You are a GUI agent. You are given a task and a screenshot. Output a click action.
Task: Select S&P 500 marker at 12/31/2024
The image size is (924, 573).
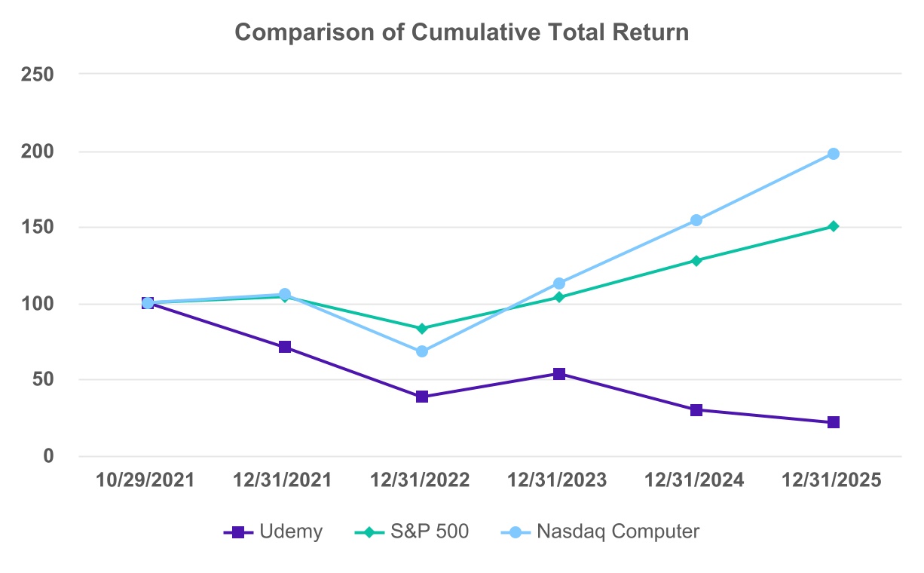click(696, 261)
